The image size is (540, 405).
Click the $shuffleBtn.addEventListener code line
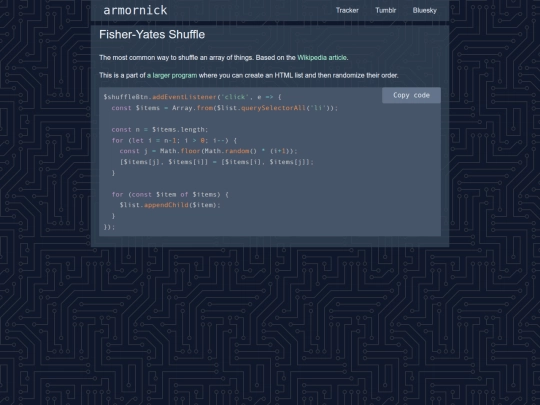coord(192,97)
